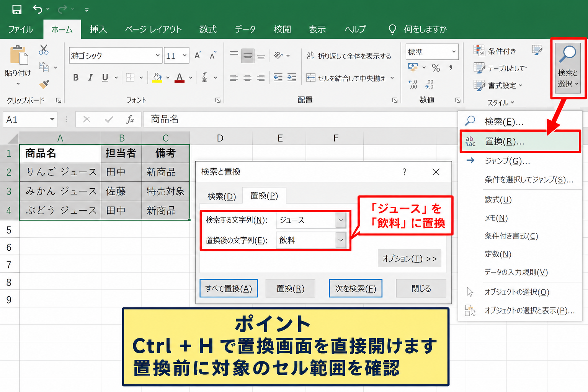Increase font size with large A icon
The width and height of the screenshot is (588, 392).
(x=198, y=56)
